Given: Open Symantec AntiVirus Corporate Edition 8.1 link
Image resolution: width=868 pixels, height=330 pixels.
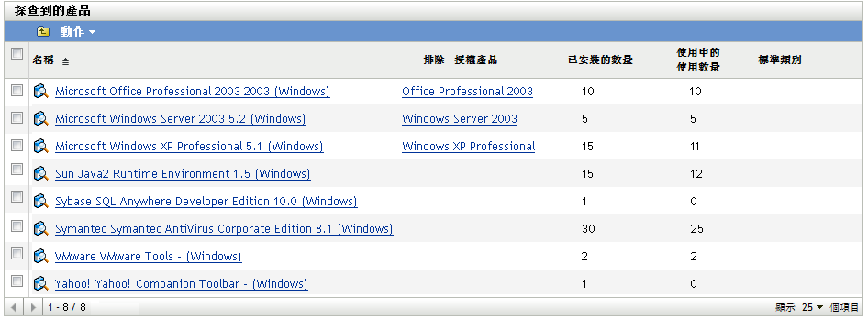Looking at the screenshot, I should coord(224,229).
